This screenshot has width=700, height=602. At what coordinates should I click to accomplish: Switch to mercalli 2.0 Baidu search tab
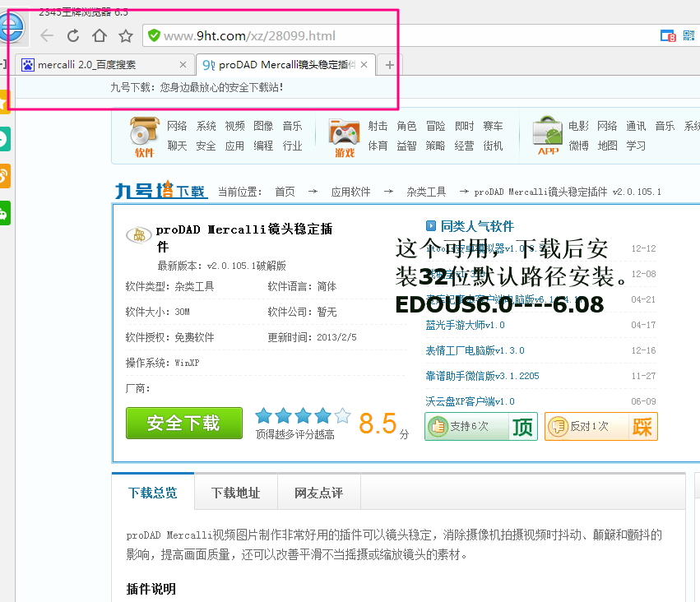(105, 65)
